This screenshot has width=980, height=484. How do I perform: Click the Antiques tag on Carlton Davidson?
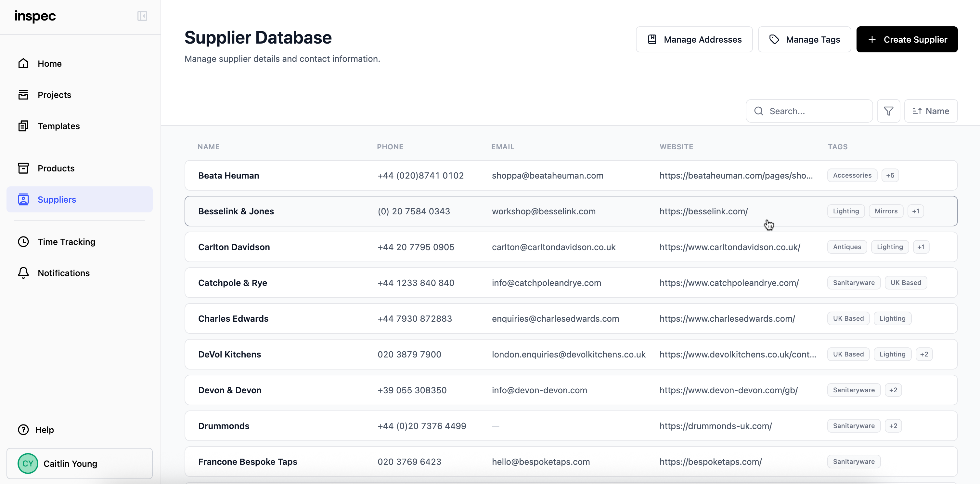[x=847, y=247]
